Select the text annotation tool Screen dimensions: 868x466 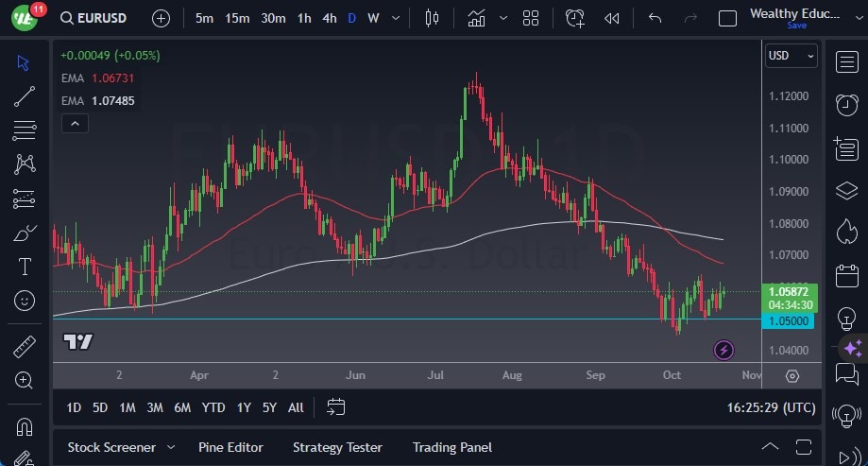pos(25,267)
